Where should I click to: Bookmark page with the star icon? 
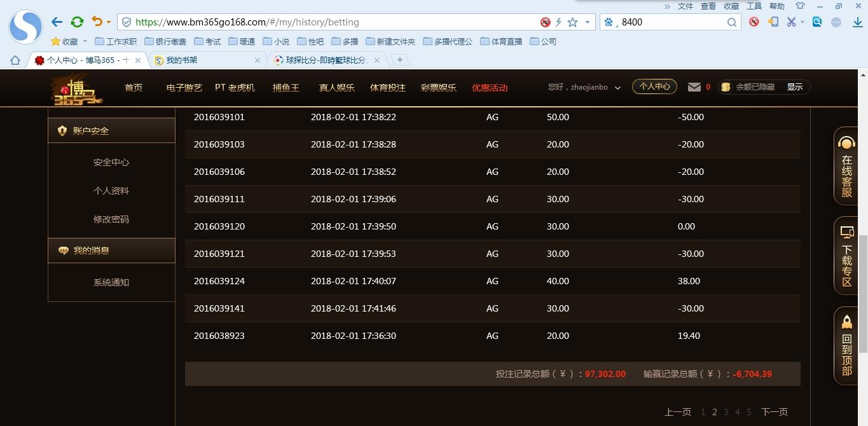[572, 22]
